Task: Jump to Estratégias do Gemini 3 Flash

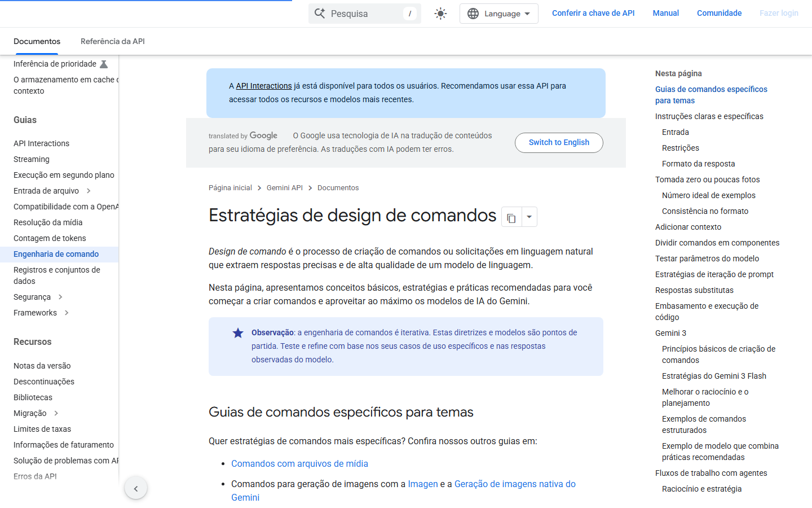Action: [714, 376]
